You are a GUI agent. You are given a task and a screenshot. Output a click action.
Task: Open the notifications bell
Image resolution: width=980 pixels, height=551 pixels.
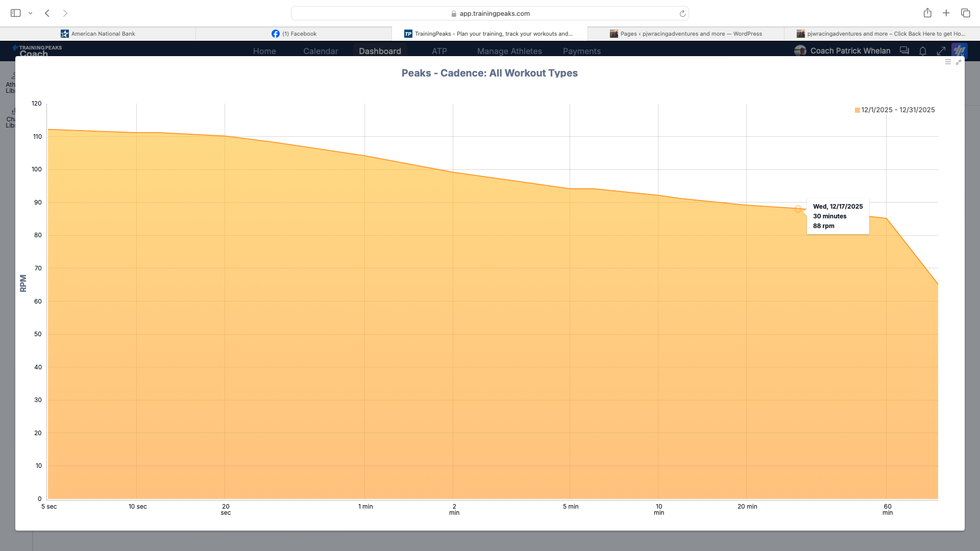[923, 51]
